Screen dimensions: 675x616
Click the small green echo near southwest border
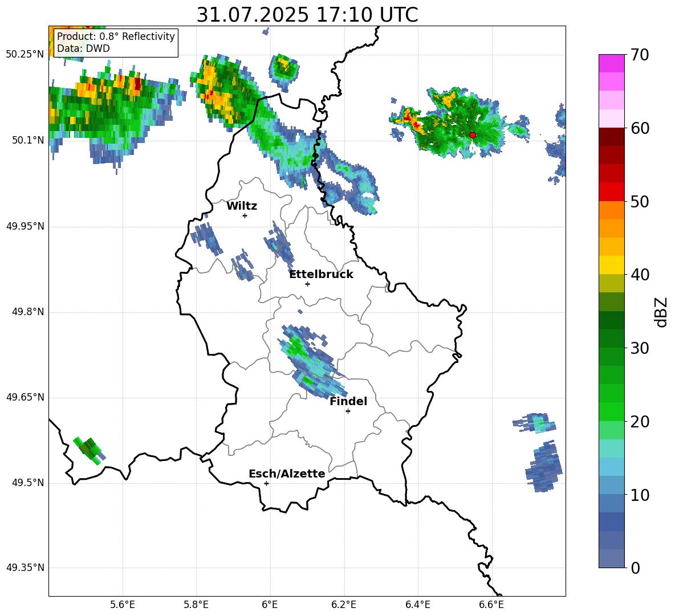89,450
